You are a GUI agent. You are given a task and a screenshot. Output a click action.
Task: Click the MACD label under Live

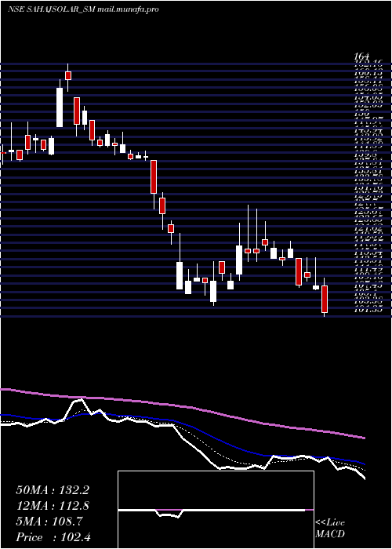click(x=330, y=534)
